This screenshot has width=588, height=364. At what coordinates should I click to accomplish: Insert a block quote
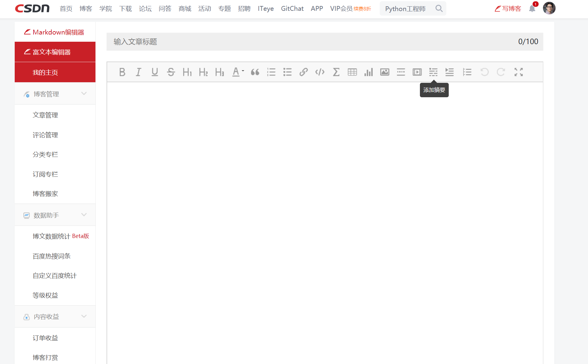255,72
